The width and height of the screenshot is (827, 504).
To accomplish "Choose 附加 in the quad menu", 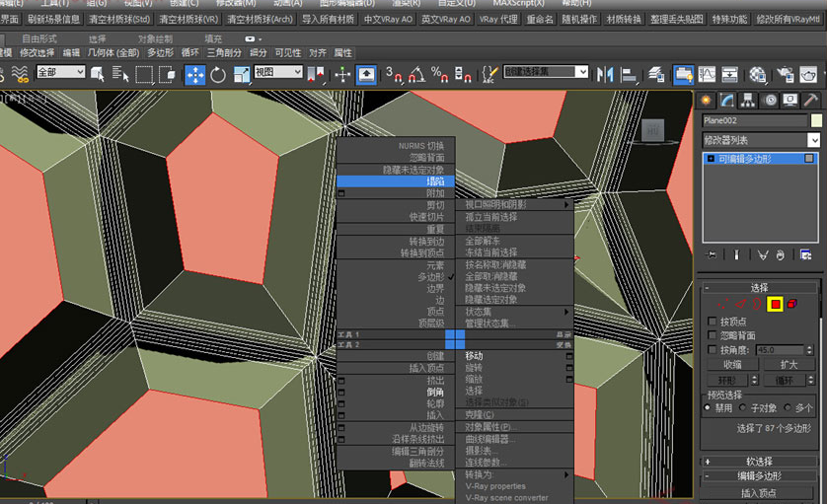I will (396, 193).
